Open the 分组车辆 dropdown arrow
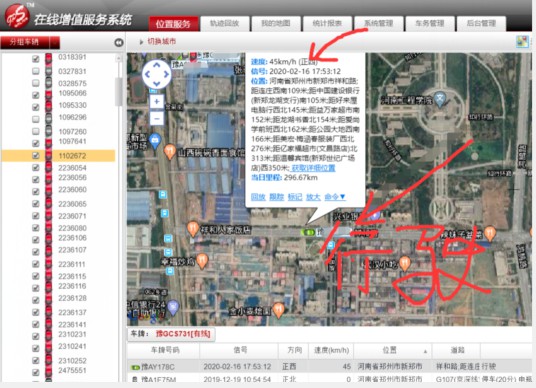536x388 pixels. click(x=55, y=42)
